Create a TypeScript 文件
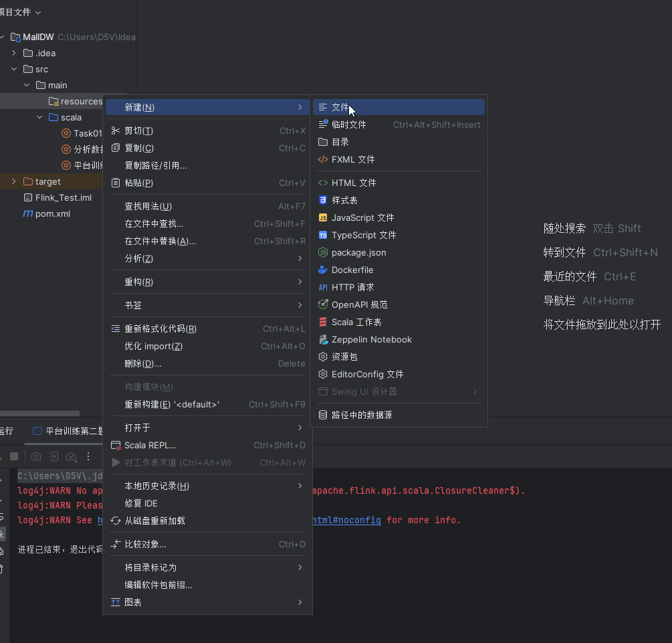Viewport: 672px width, 643px height. tap(364, 235)
